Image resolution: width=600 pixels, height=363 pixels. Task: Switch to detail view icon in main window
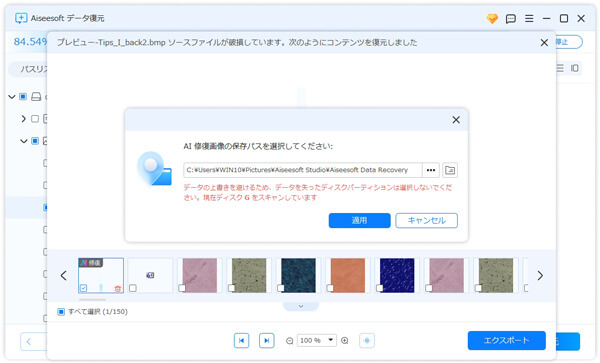[x=575, y=68]
